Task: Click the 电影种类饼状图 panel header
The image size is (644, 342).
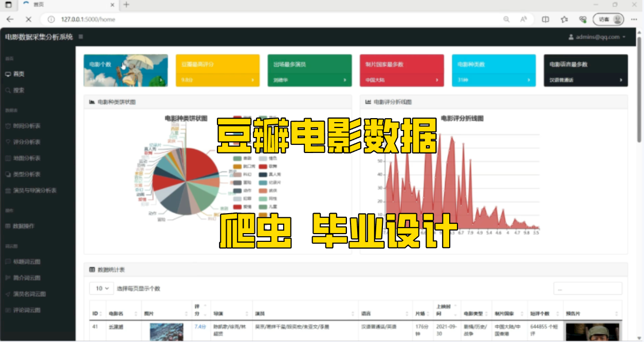Action: (218, 102)
